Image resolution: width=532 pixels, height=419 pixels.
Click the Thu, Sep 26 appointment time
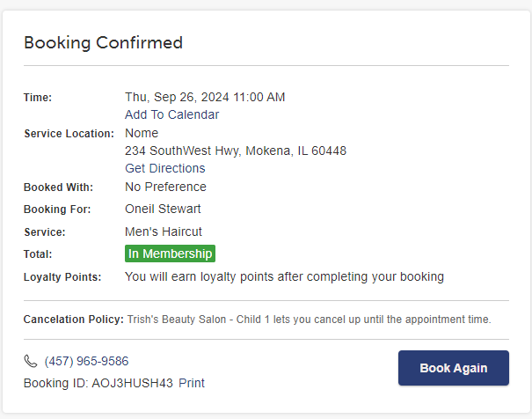click(205, 97)
